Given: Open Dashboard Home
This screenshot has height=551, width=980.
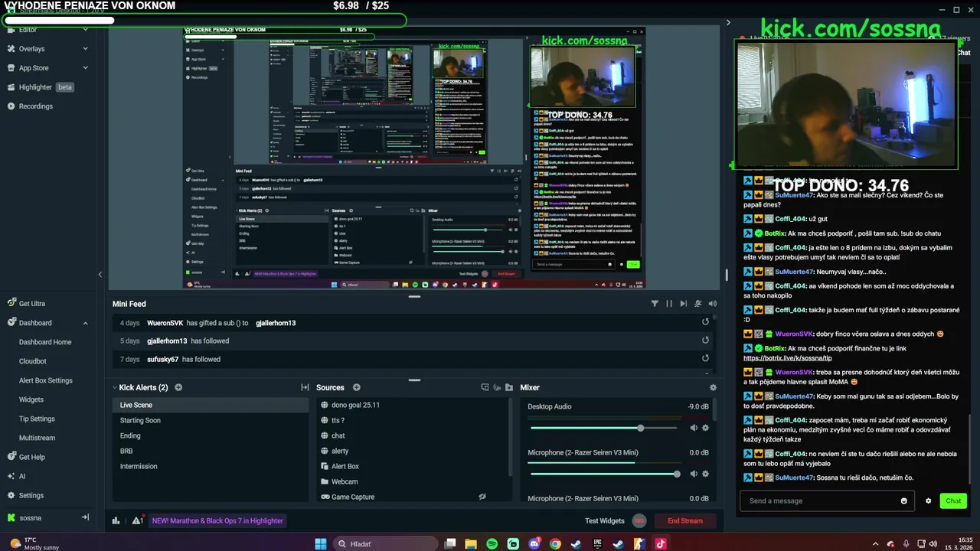Looking at the screenshot, I should tap(45, 342).
